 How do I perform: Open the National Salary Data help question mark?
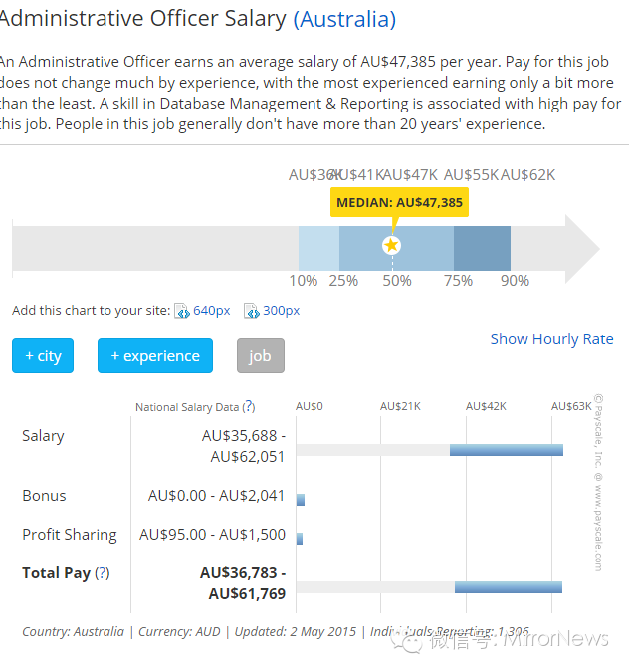[x=248, y=406]
